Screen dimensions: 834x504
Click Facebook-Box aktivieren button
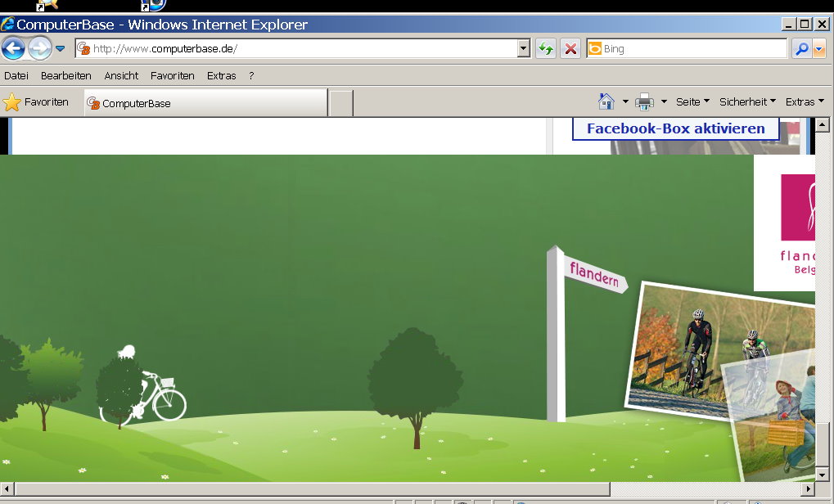pos(675,128)
